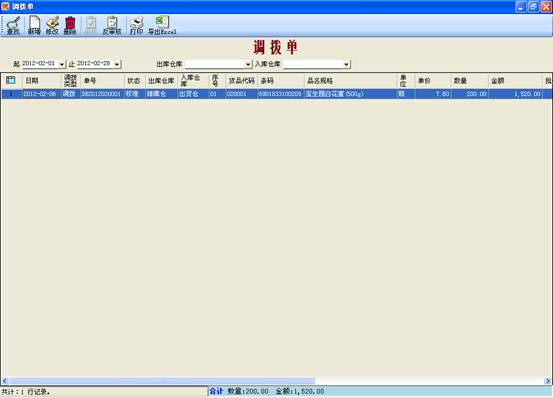This screenshot has width=553, height=398.
Task: Sort by the 日期 column header
Action: tap(42, 81)
